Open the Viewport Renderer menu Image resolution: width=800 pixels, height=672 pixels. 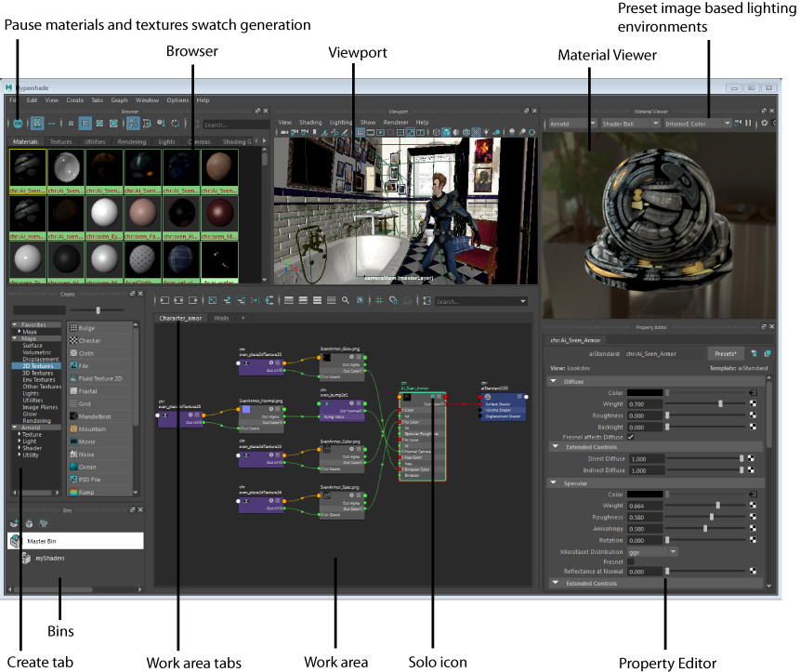click(396, 123)
